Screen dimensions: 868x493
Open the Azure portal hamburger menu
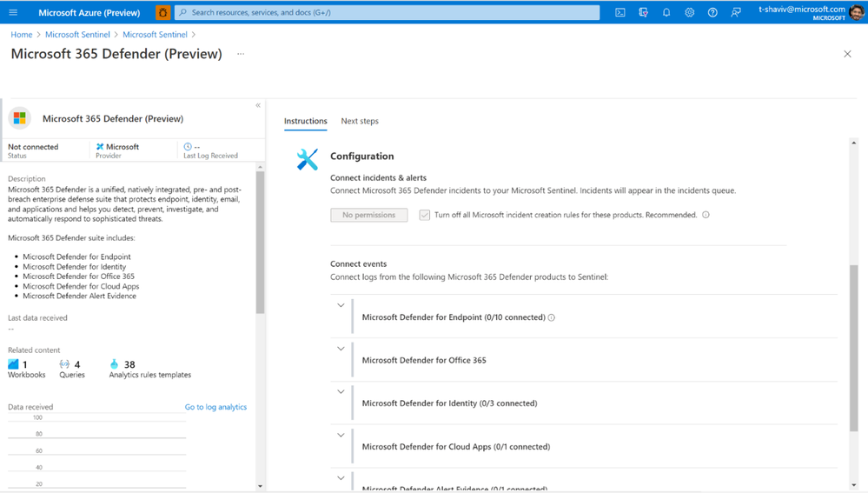(13, 12)
